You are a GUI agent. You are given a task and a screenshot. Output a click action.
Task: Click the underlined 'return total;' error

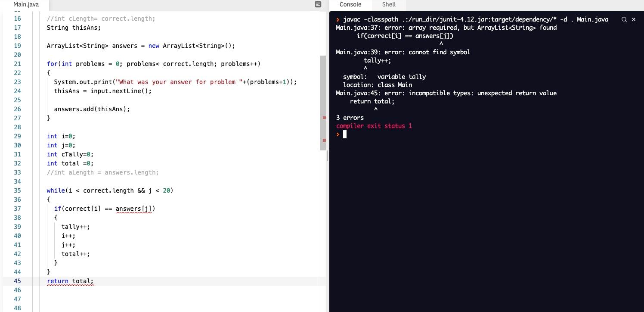coord(70,281)
